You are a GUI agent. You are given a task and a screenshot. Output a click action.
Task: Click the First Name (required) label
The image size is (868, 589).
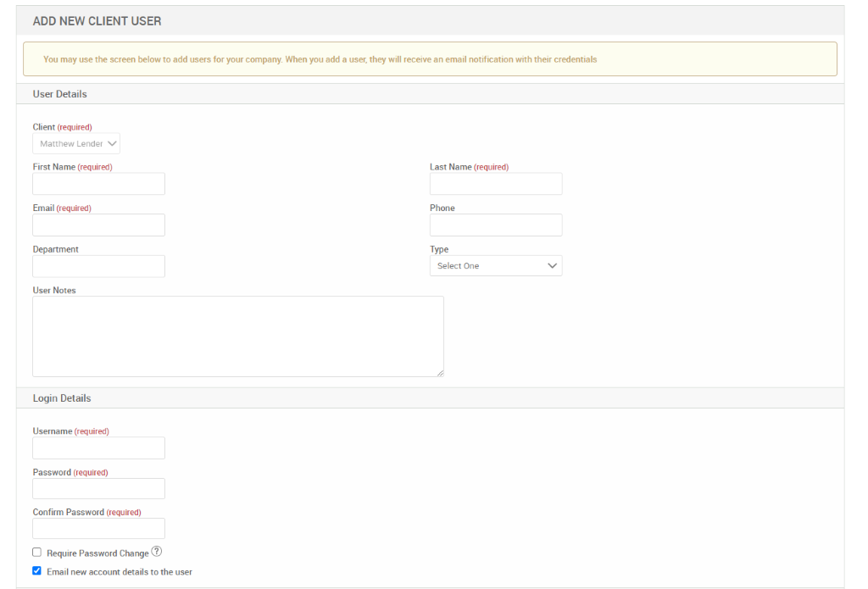[73, 167]
